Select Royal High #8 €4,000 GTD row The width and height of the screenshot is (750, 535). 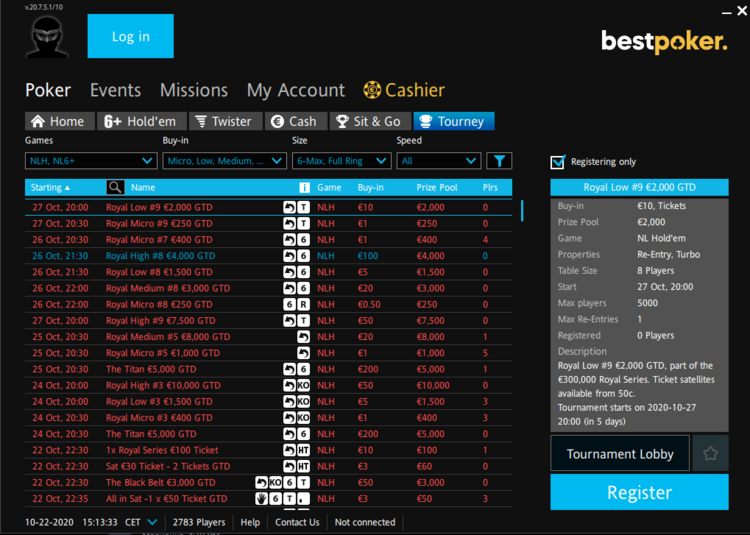pyautogui.click(x=268, y=256)
